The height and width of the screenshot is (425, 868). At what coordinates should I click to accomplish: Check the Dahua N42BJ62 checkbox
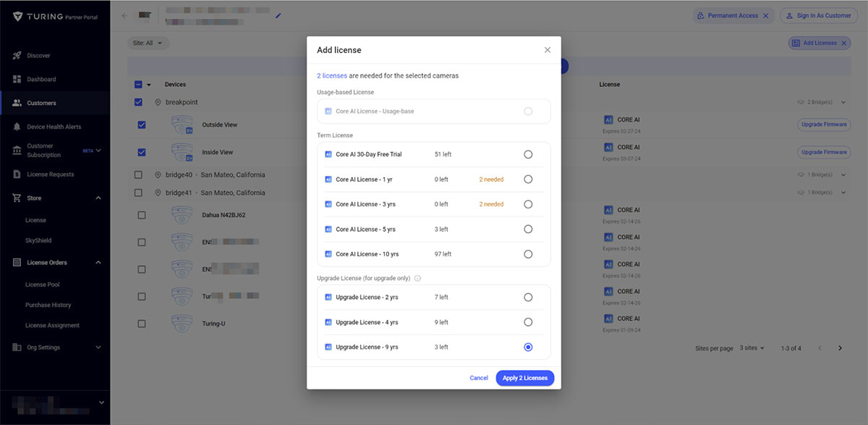pyautogui.click(x=142, y=215)
